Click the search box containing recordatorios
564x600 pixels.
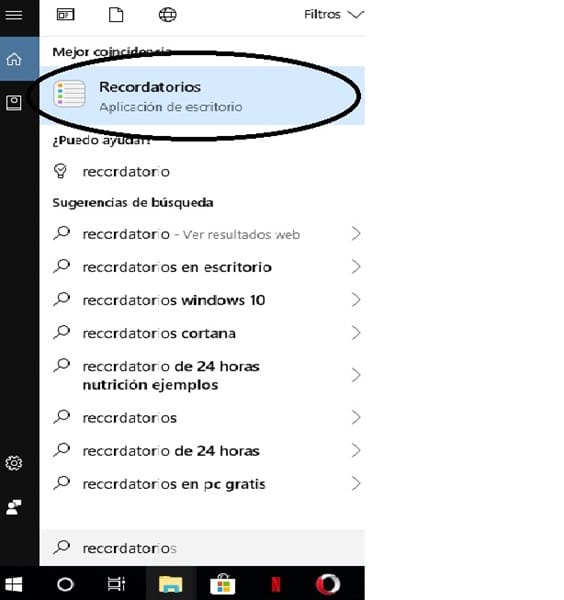pyautogui.click(x=202, y=548)
